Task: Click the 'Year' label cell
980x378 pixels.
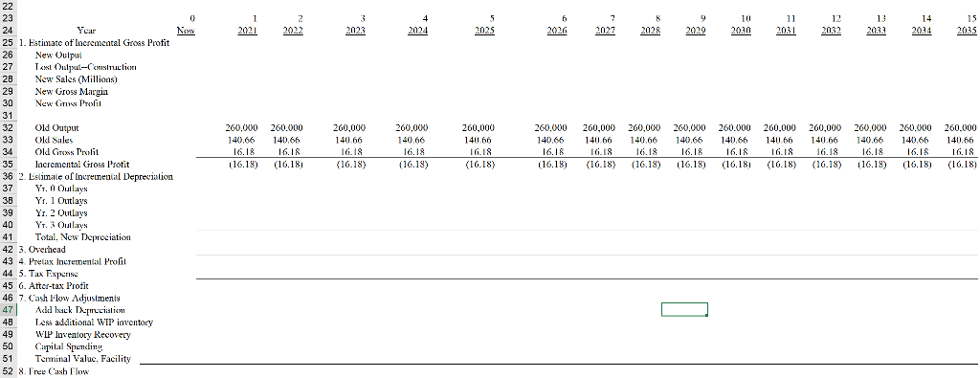Action: [x=86, y=31]
